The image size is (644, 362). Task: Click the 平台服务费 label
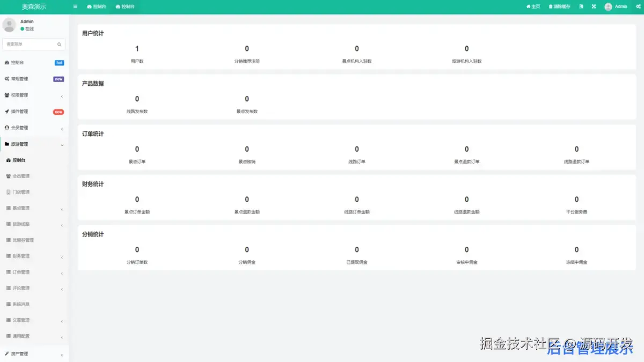(x=576, y=212)
